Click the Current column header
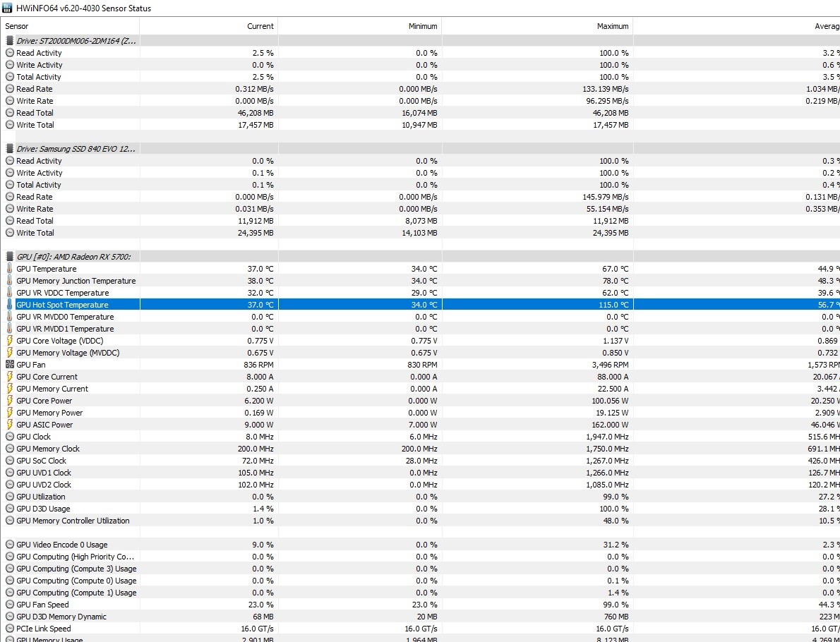 point(260,26)
